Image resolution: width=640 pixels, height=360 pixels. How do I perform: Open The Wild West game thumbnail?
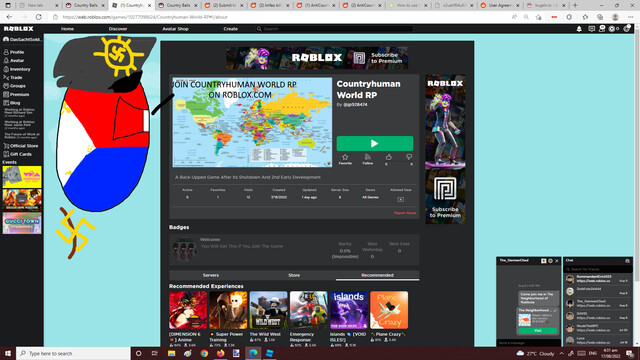click(x=268, y=310)
